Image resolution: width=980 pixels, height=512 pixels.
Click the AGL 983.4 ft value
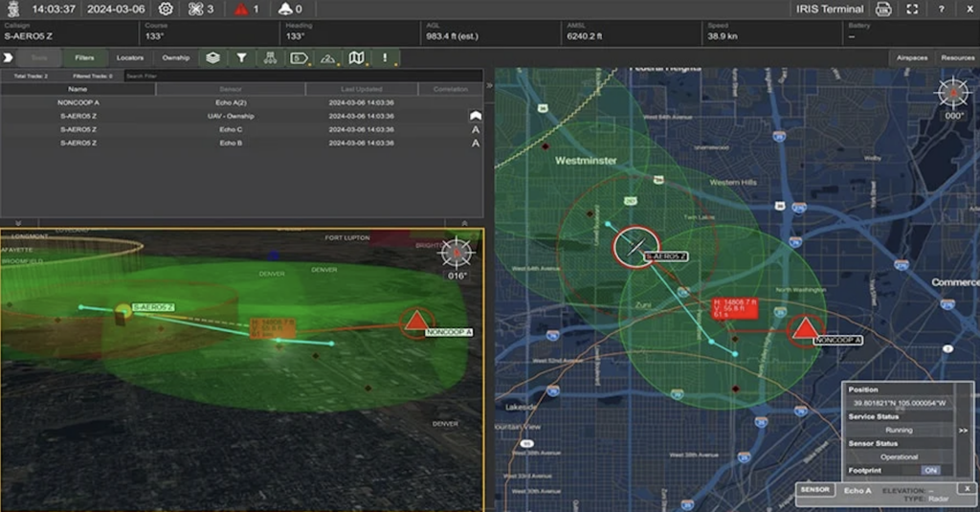point(452,36)
